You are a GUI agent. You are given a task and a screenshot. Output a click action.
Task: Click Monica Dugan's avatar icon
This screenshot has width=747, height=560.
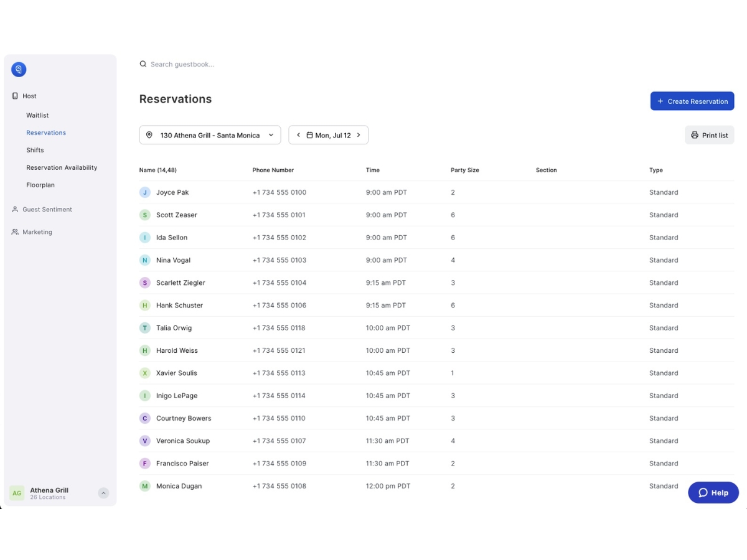pyautogui.click(x=145, y=486)
